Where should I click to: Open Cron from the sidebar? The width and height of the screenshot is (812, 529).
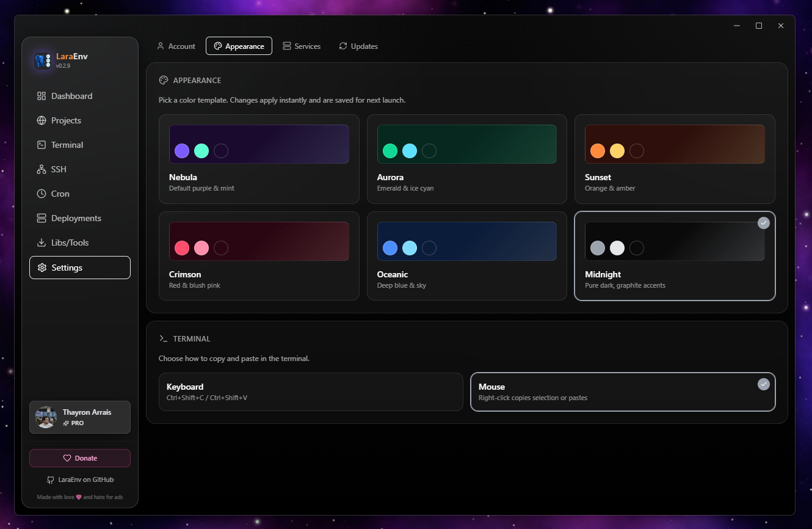(80, 194)
